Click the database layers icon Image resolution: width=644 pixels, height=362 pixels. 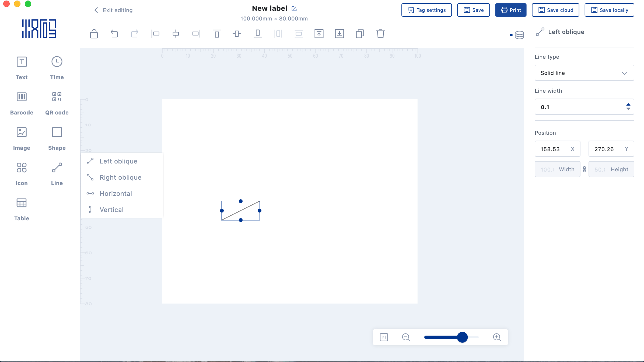(519, 35)
